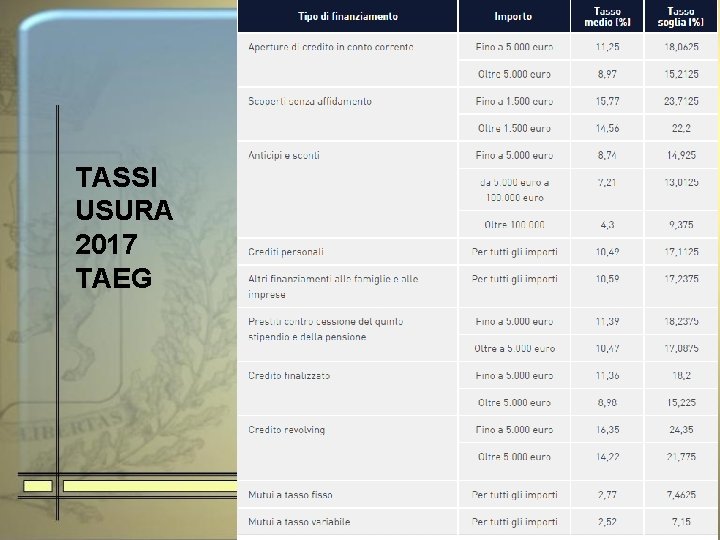Click the 'Crediti personali' row label
The height and width of the screenshot is (540, 720).
286,252
